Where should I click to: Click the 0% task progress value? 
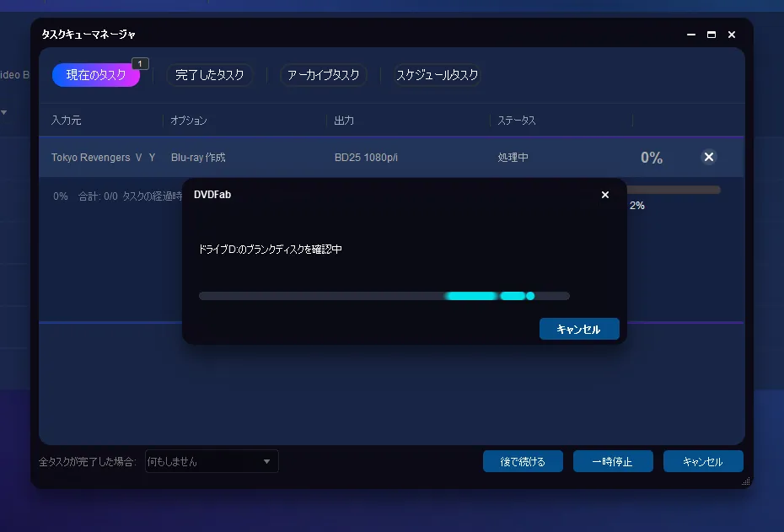click(652, 158)
